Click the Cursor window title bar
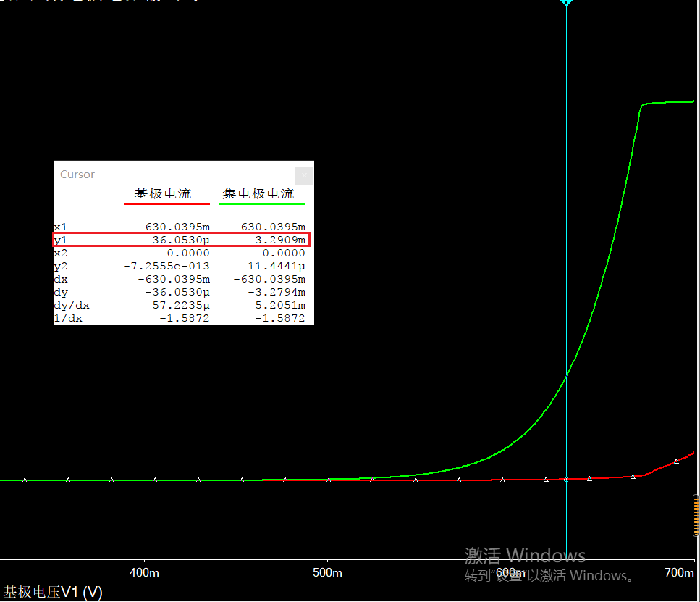Image resolution: width=700 pixels, height=602 pixels. point(174,175)
